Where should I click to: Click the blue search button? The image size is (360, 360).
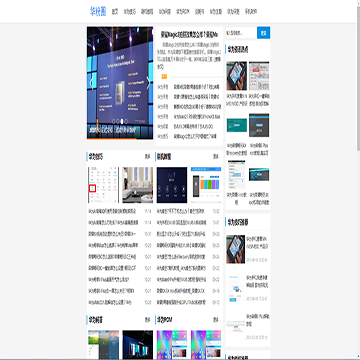tap(263, 33)
